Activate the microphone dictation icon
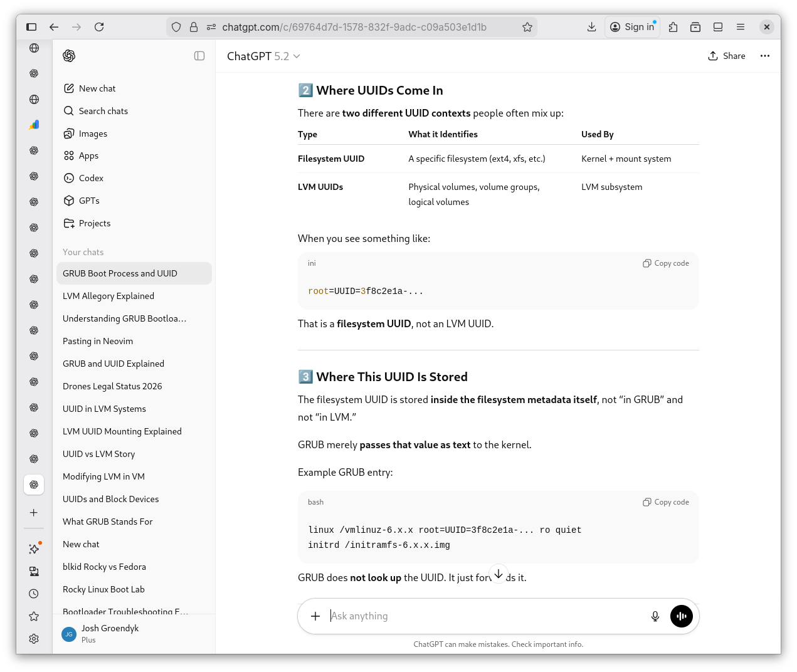 click(x=655, y=616)
